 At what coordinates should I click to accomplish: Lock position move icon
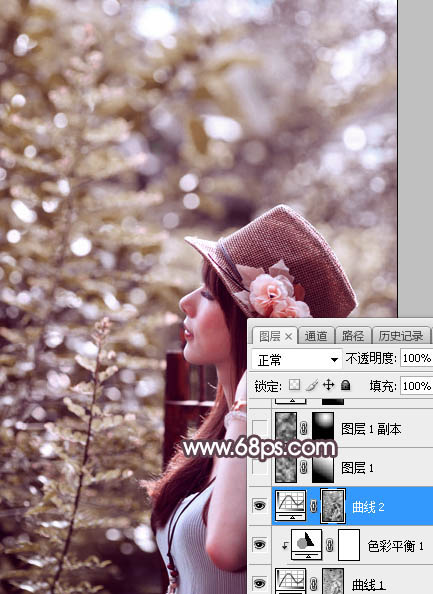pyautogui.click(x=328, y=385)
